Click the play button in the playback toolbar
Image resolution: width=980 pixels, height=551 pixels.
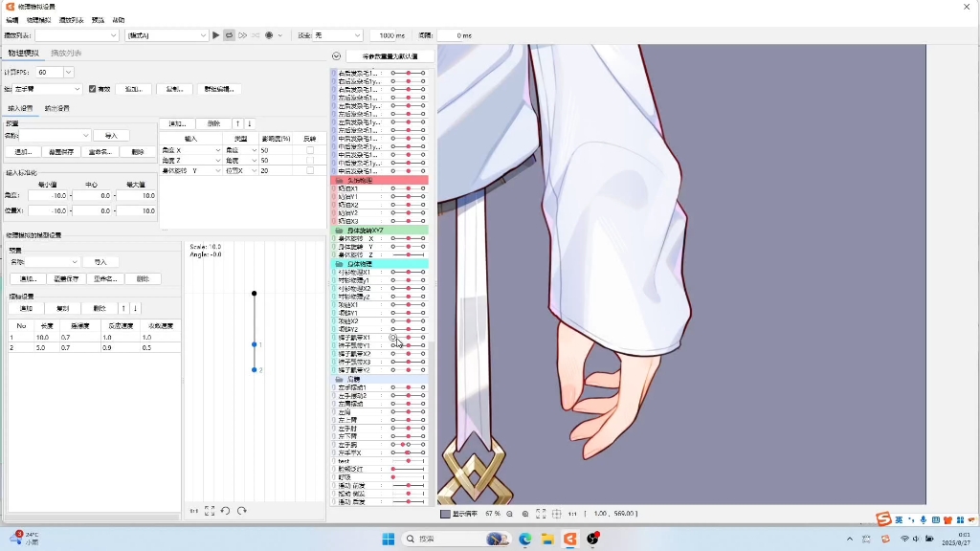coord(215,35)
